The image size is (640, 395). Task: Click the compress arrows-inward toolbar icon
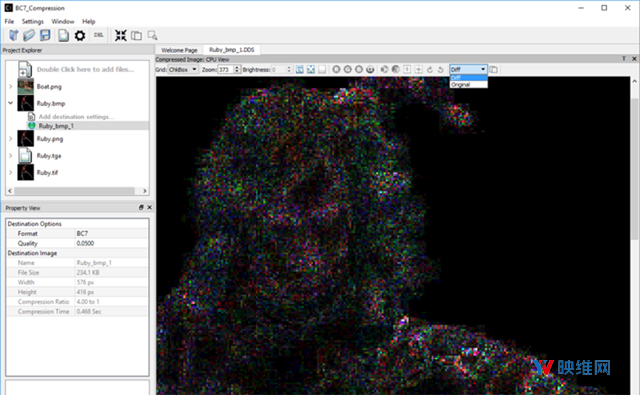121,36
